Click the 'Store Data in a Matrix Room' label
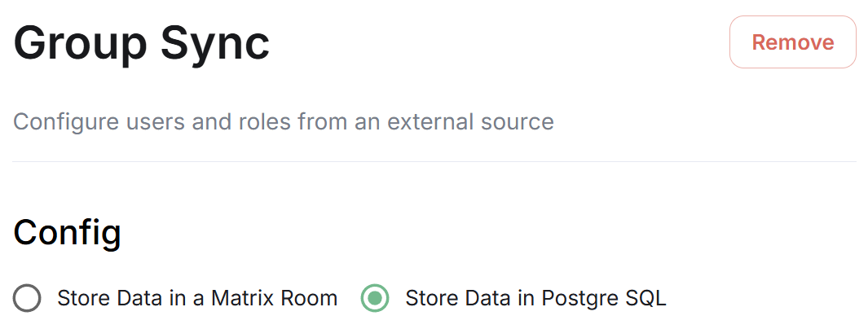The image size is (868, 329). (x=197, y=298)
